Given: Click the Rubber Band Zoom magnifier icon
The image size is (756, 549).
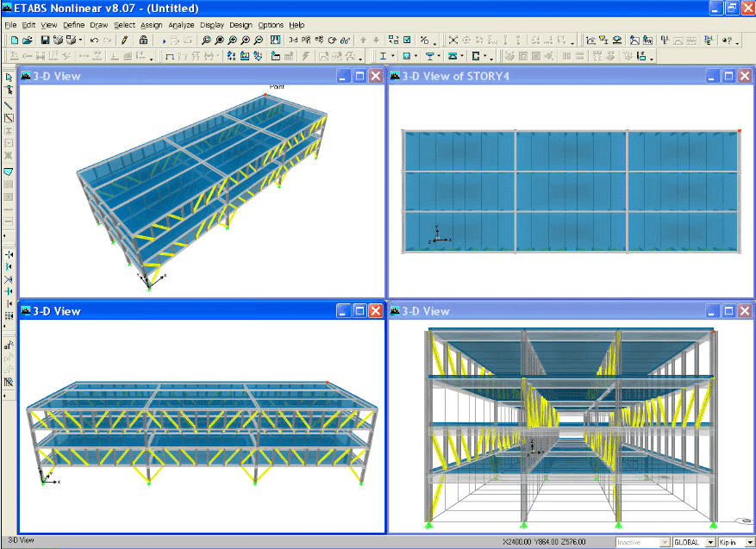Looking at the screenshot, I should [x=206, y=41].
